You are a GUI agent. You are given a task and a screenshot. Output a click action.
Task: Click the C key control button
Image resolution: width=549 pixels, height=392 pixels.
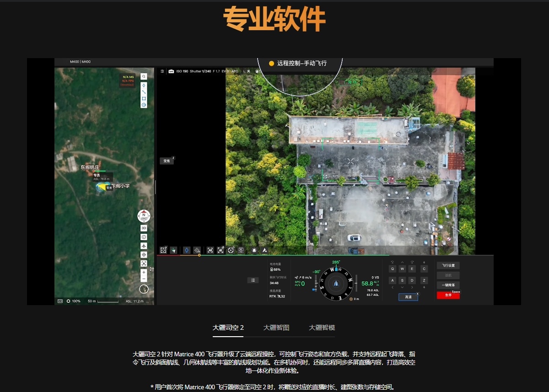[x=424, y=269]
